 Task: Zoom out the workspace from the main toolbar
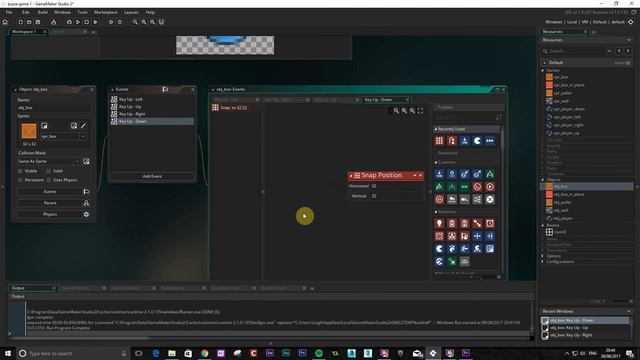(135, 22)
